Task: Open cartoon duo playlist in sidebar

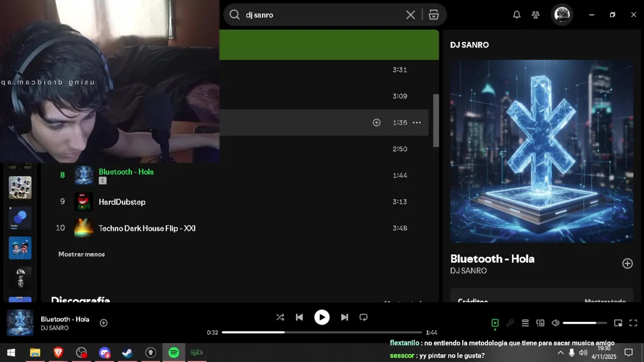Action: (x=20, y=248)
